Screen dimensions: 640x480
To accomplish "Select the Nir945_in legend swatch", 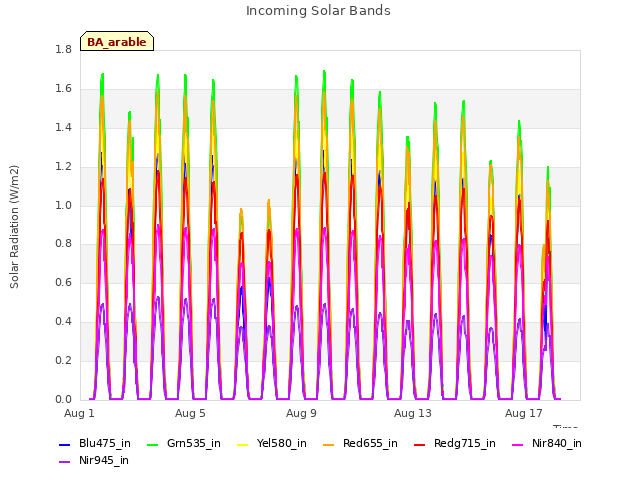I will [65, 462].
